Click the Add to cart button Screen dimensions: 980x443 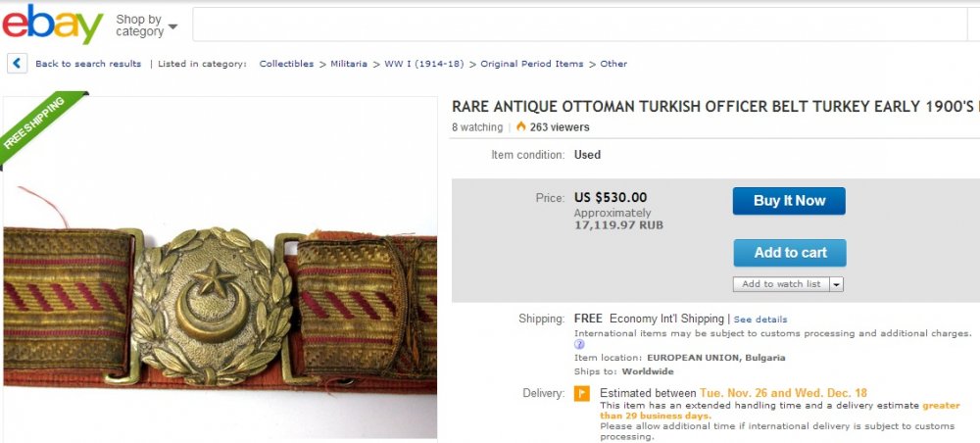coord(790,253)
